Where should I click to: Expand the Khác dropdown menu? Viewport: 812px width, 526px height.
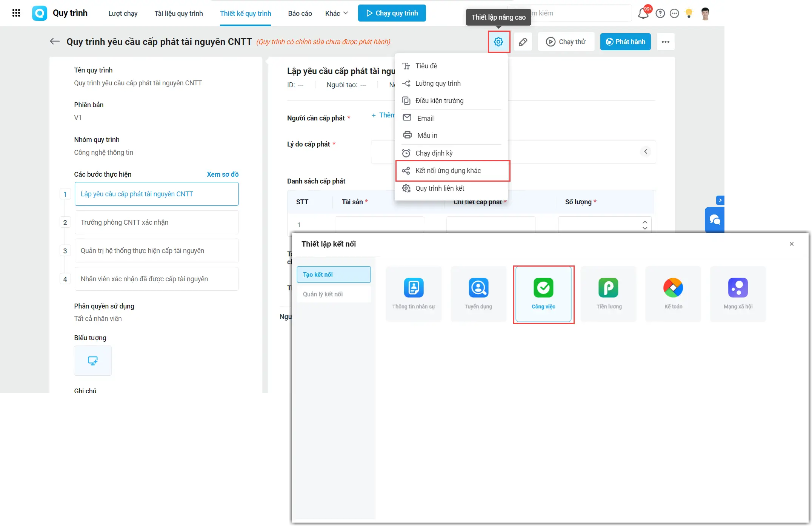pos(337,13)
